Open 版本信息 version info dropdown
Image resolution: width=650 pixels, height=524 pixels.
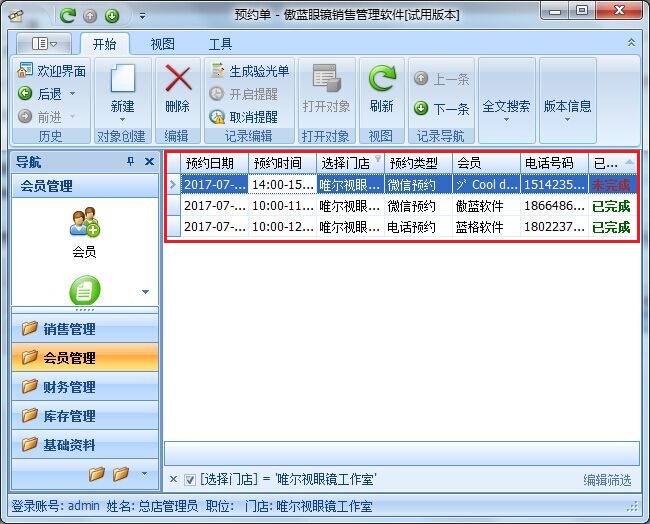567,110
